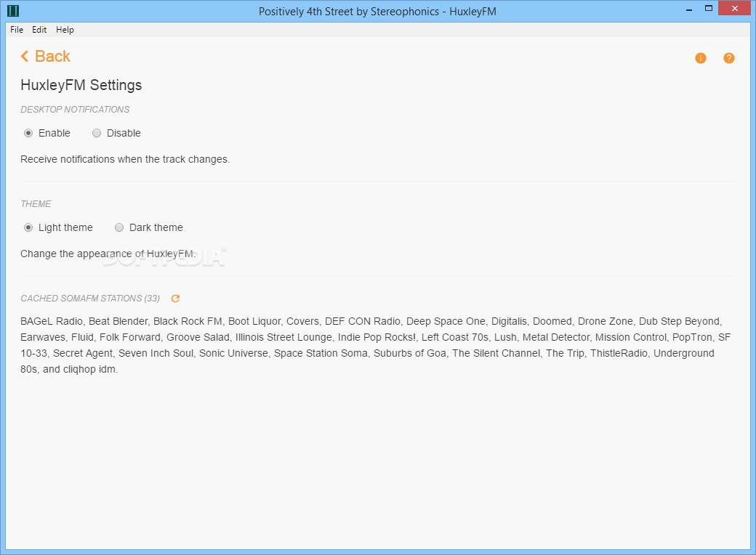The image size is (756, 555).
Task: Minimize the HuxleyFM window
Action: click(689, 9)
